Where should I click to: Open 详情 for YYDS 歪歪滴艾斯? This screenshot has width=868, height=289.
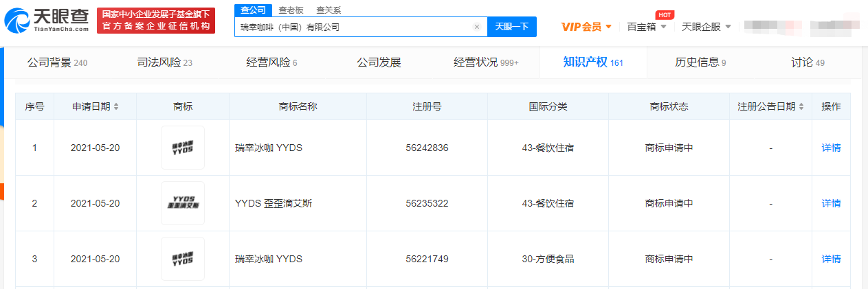(831, 203)
